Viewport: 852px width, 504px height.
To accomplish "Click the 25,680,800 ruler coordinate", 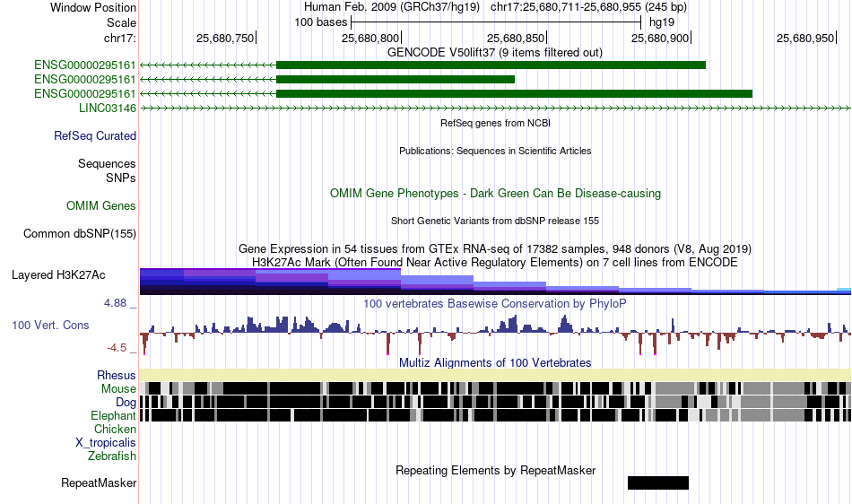I will tap(370, 38).
